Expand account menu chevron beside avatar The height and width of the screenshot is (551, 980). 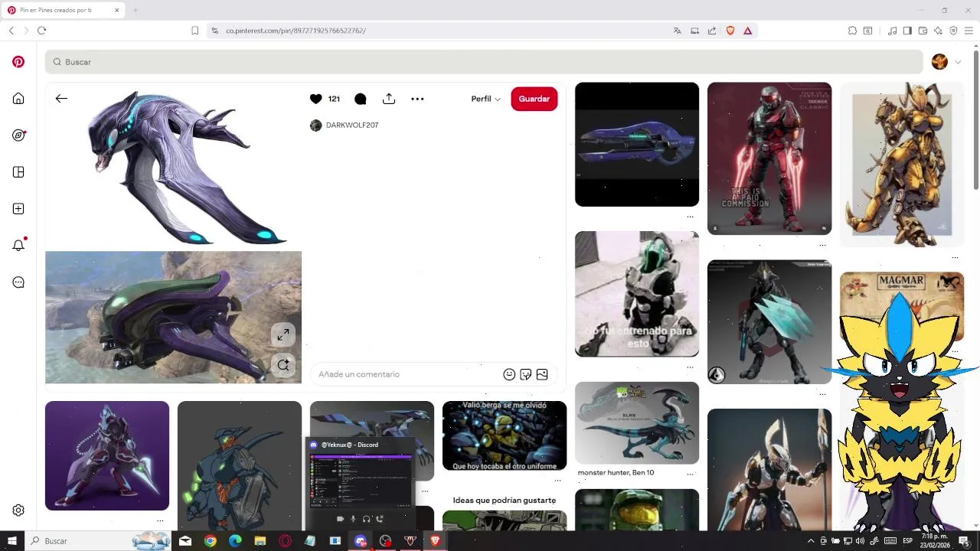tap(958, 62)
